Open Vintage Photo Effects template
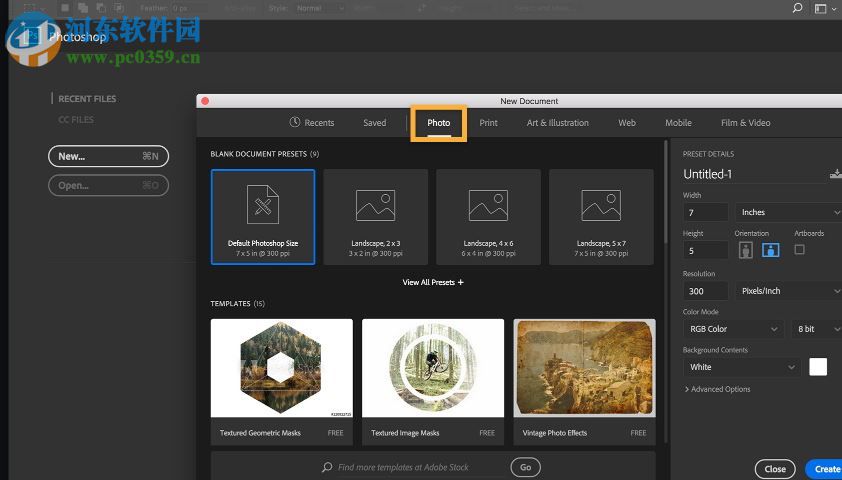The image size is (842, 480). [x=584, y=382]
